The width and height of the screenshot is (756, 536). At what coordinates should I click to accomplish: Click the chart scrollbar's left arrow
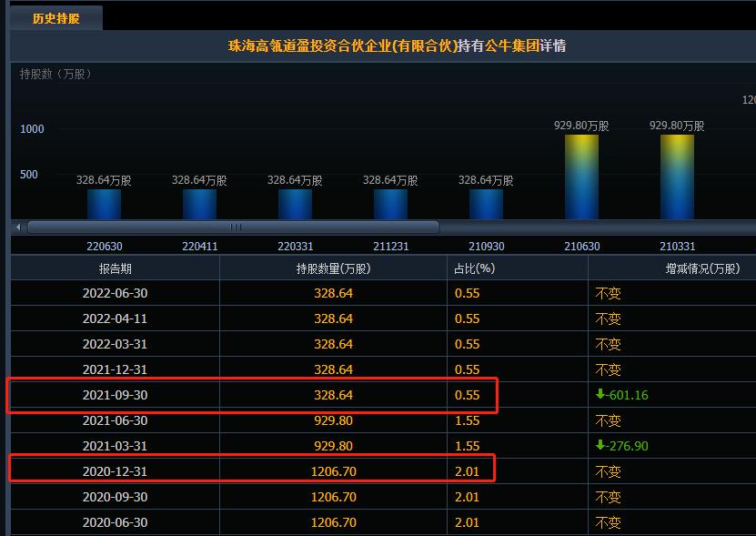pyautogui.click(x=18, y=227)
